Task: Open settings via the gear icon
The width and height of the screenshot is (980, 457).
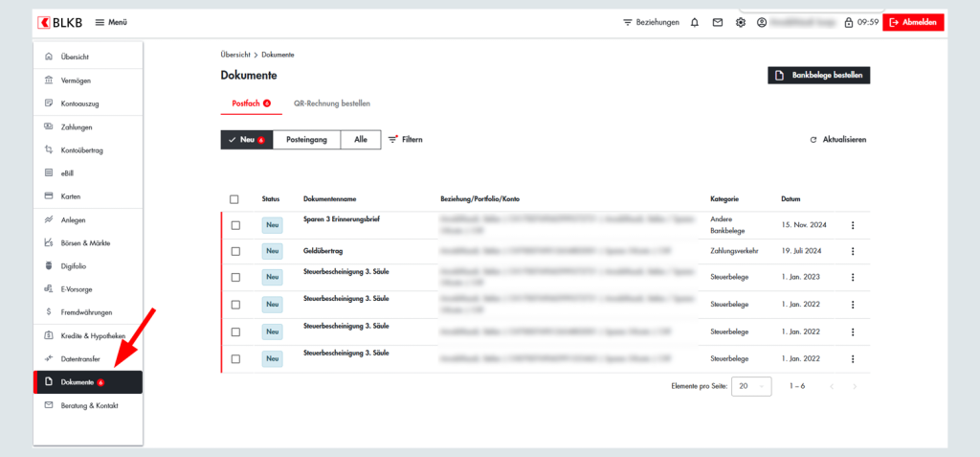Action: coord(740,22)
